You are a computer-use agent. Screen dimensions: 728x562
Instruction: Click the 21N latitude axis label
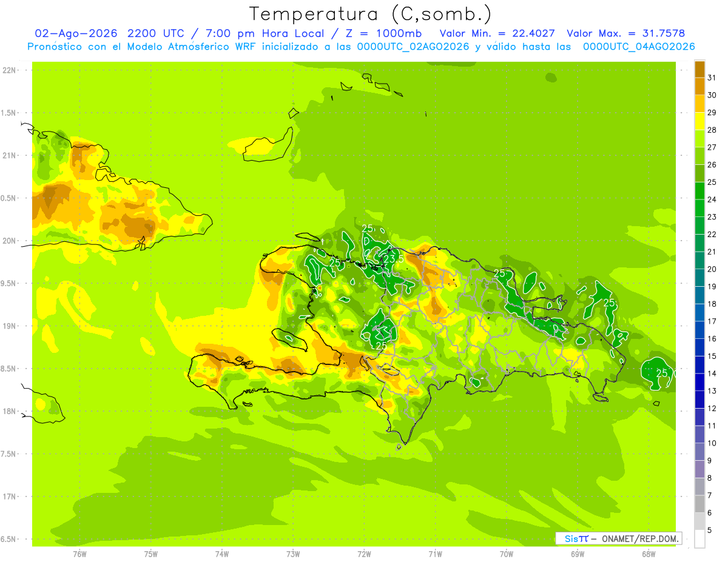point(9,155)
